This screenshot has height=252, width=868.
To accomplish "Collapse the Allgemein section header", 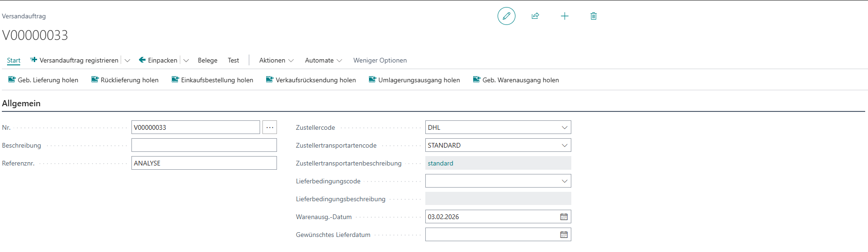I will (x=21, y=103).
